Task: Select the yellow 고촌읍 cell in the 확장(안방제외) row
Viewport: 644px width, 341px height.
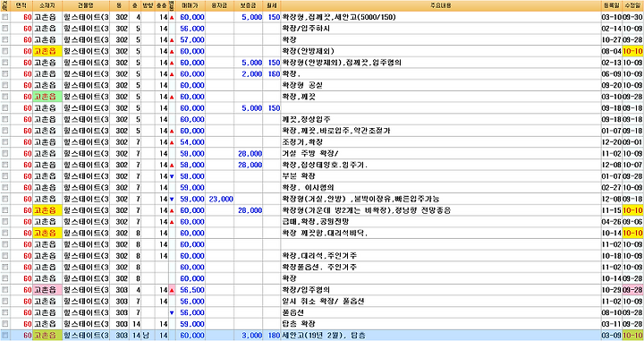Action: pos(47,51)
